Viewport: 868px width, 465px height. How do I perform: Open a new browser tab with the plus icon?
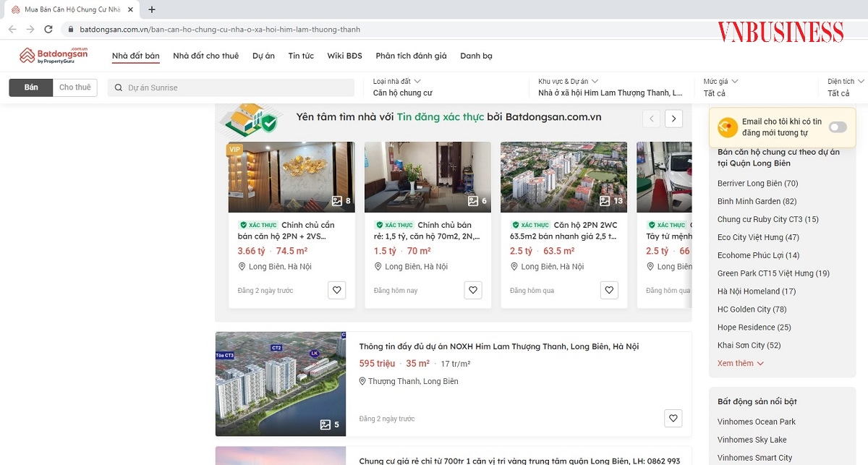(x=150, y=10)
